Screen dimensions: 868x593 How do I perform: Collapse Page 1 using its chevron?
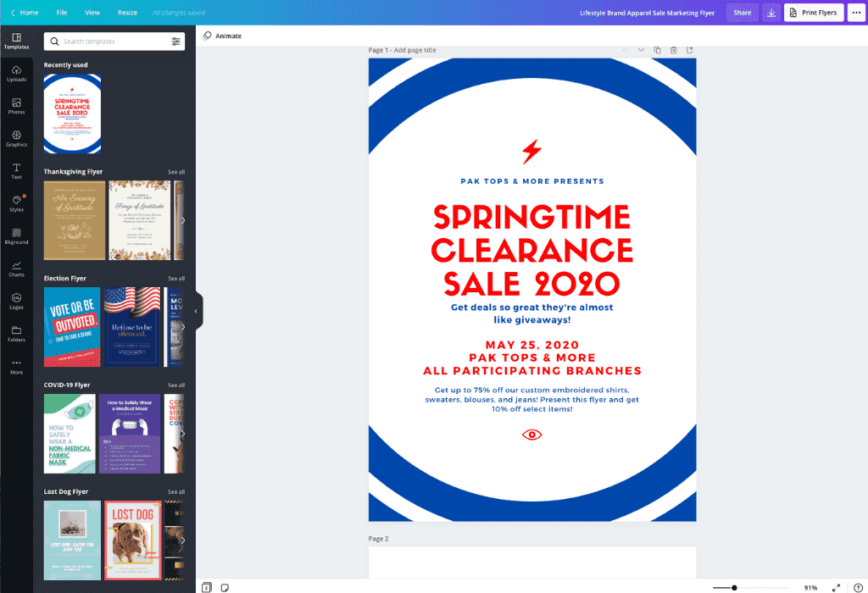point(642,50)
